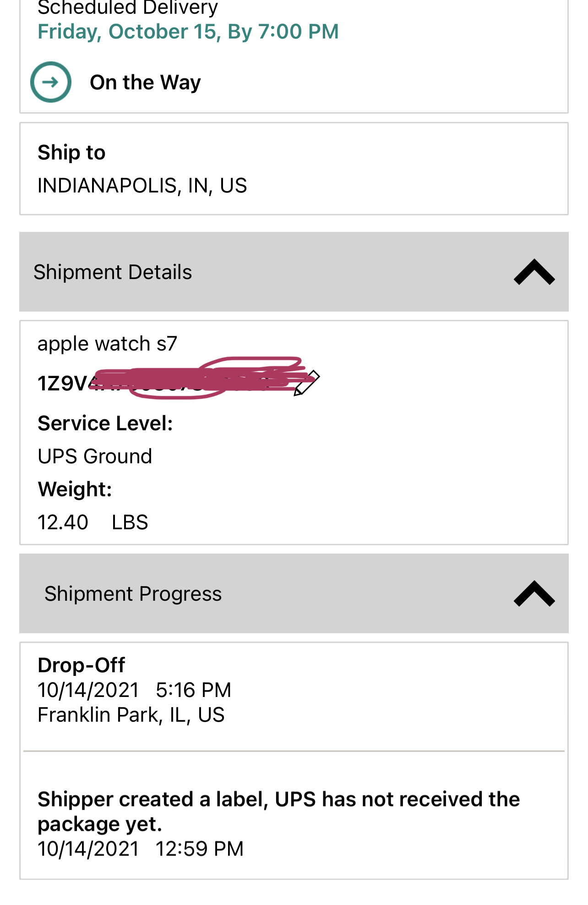Select the UPS Ground service text
The height and width of the screenshot is (905, 588).
tap(95, 456)
